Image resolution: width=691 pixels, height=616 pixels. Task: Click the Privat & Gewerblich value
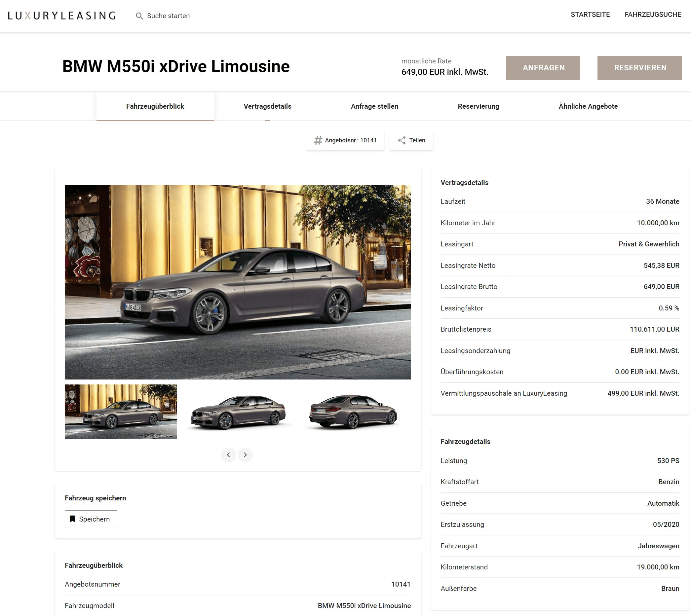coord(649,244)
